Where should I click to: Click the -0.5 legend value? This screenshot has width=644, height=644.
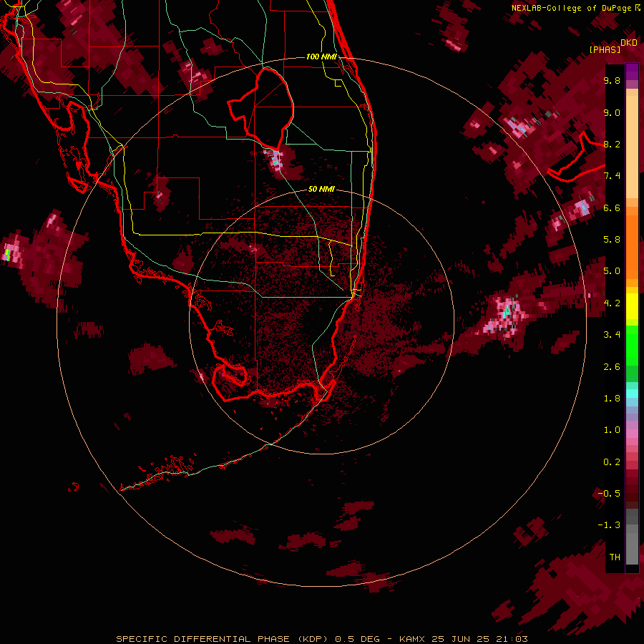609,494
